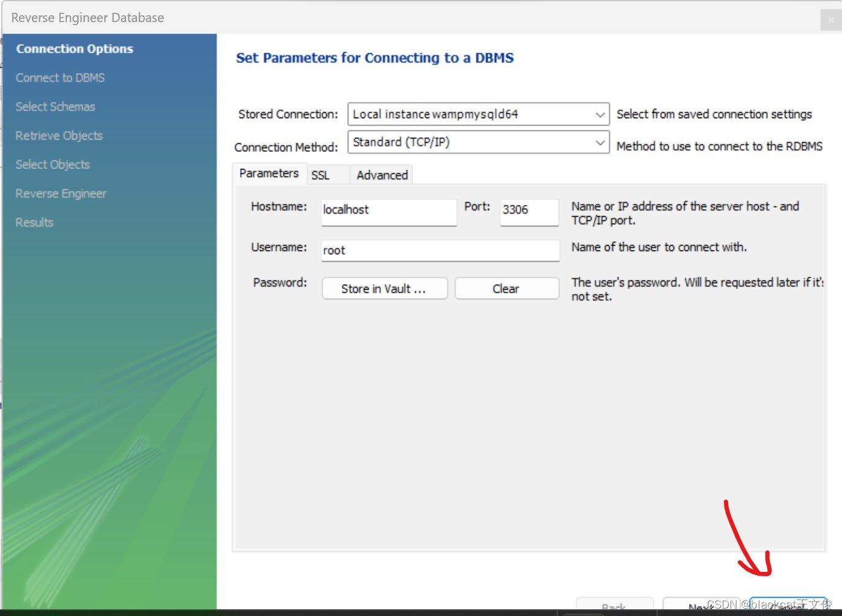Click Results step in sidebar
Viewport: 842px width, 616px height.
(x=34, y=222)
